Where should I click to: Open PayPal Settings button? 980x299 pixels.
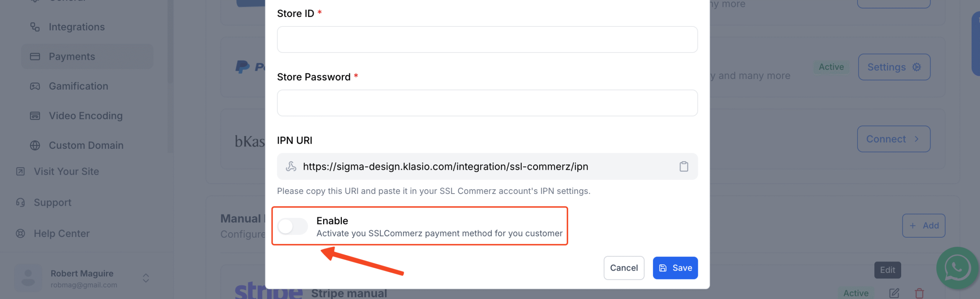(894, 67)
